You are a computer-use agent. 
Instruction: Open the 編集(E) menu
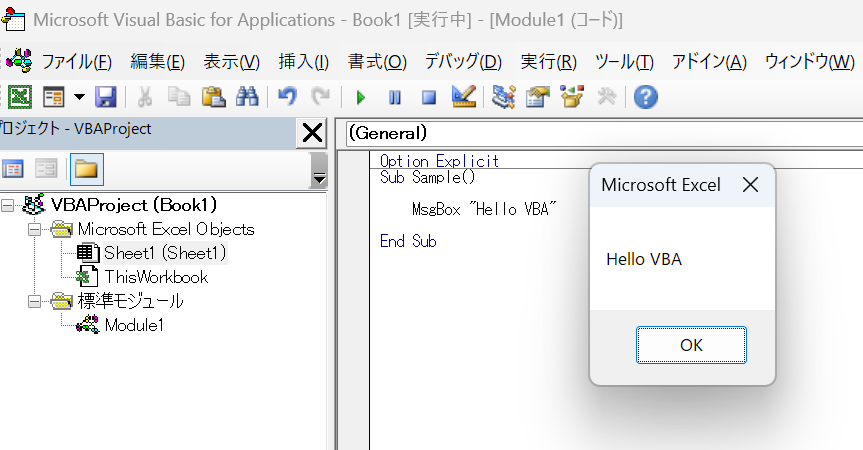click(x=157, y=62)
